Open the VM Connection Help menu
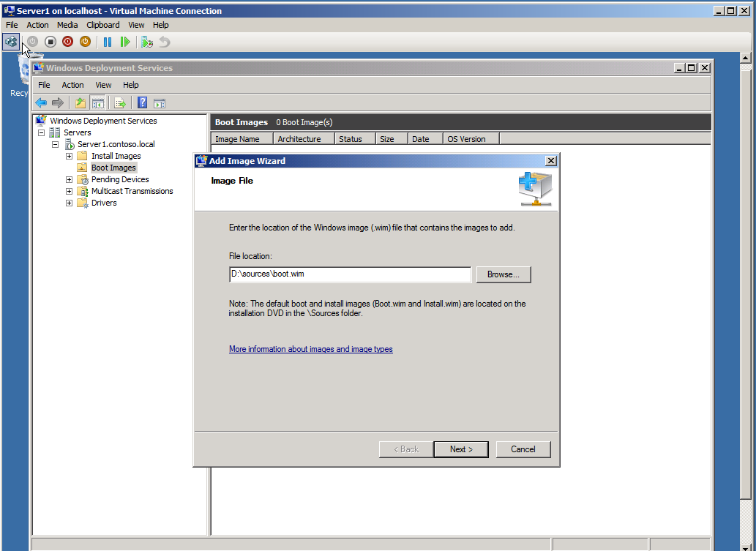The width and height of the screenshot is (756, 551). click(x=160, y=25)
